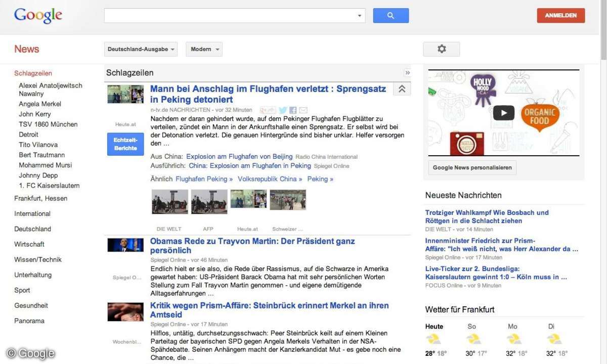Open Trotziger Wahlkampf Bosbach article
607x364 pixels.
pyautogui.click(x=487, y=217)
